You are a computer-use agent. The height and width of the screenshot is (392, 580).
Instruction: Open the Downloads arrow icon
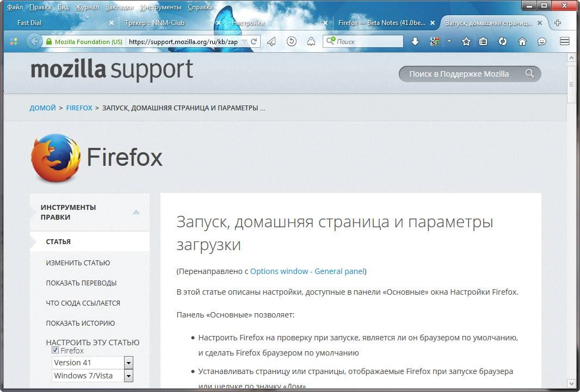pos(415,42)
